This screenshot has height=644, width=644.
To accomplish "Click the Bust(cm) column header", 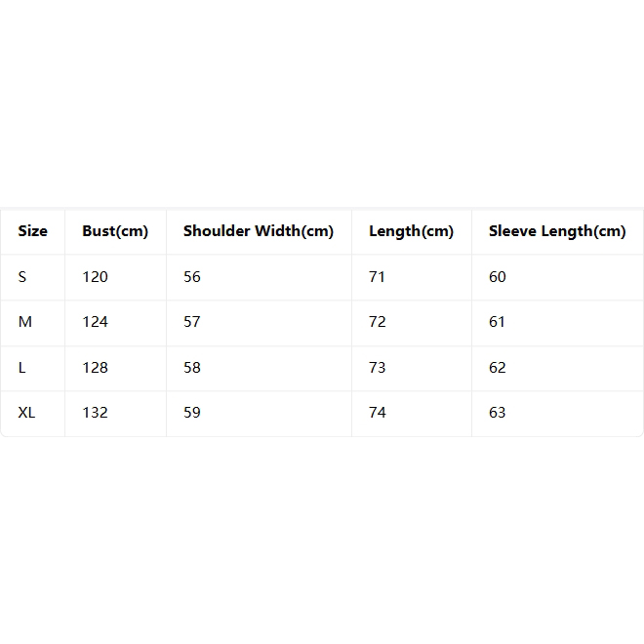I will [x=115, y=231].
